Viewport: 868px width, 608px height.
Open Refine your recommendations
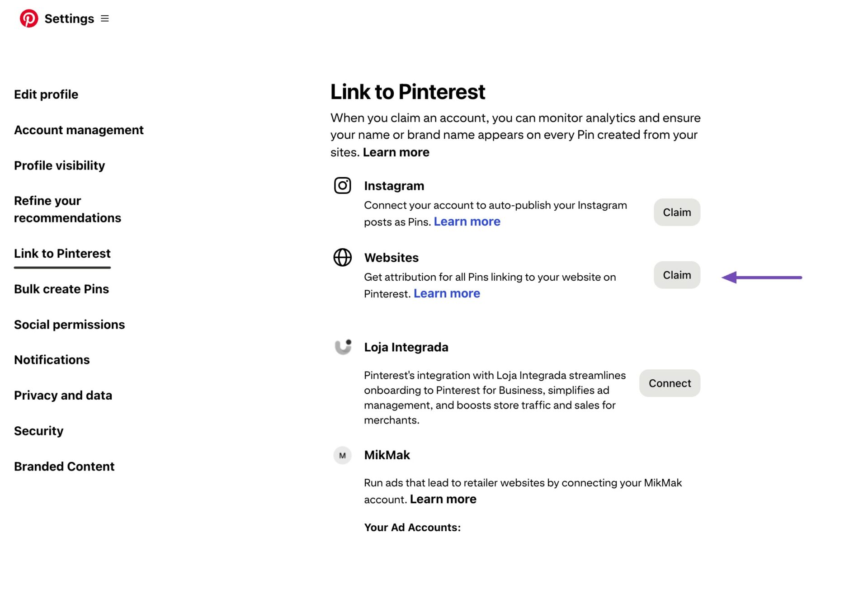tap(68, 209)
